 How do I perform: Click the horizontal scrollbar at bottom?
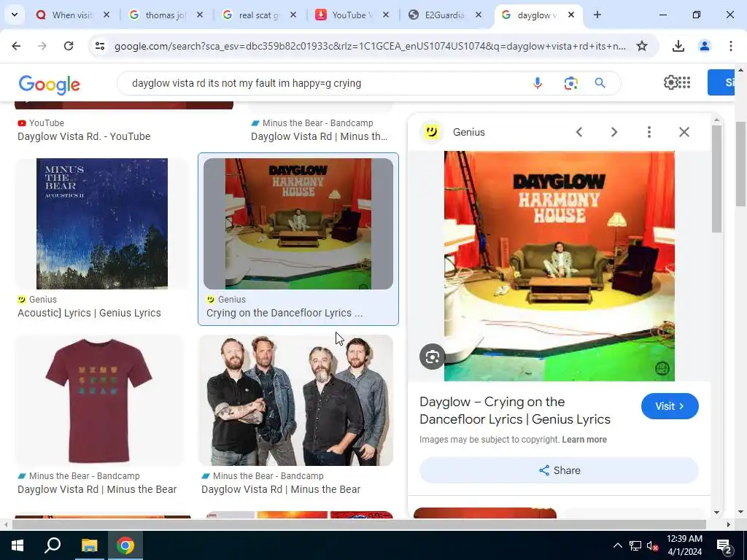[359, 524]
